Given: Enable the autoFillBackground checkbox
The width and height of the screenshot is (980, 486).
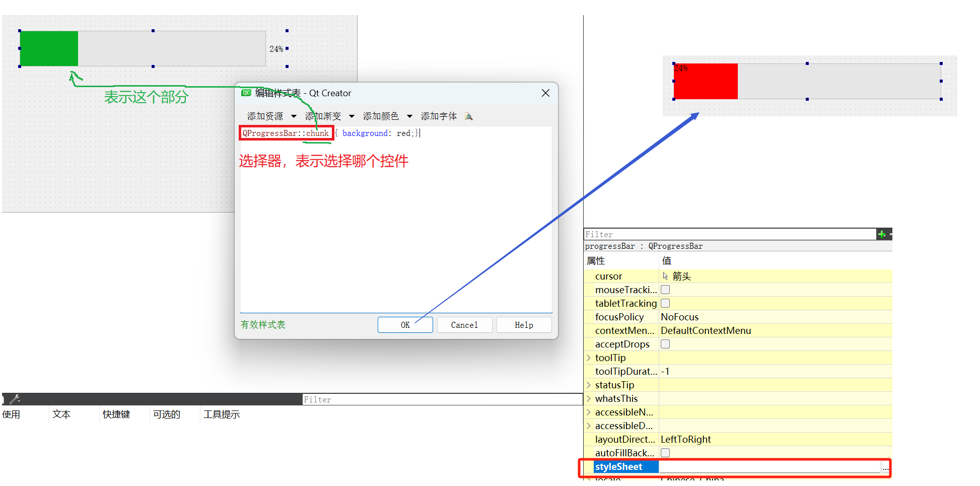Looking at the screenshot, I should click(x=665, y=453).
